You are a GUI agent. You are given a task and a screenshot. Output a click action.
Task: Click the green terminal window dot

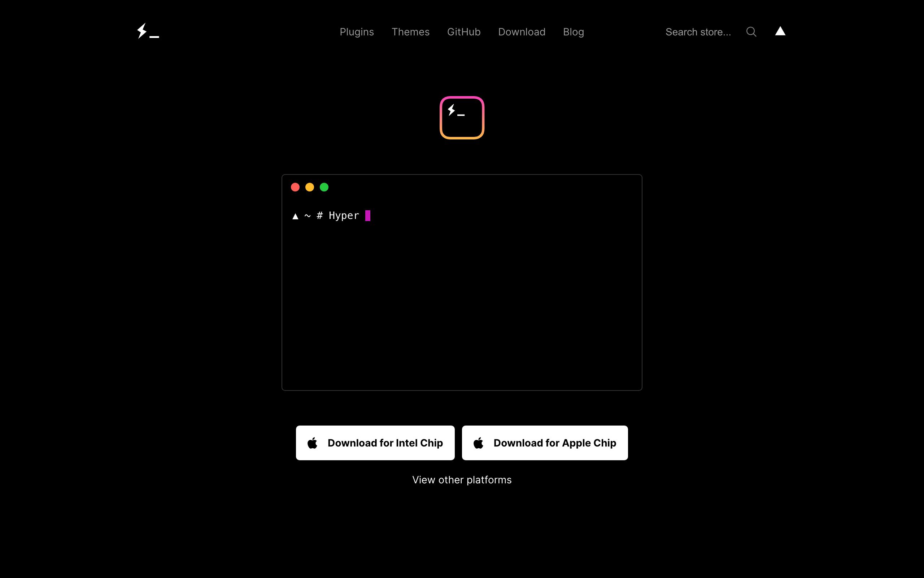tap(324, 187)
